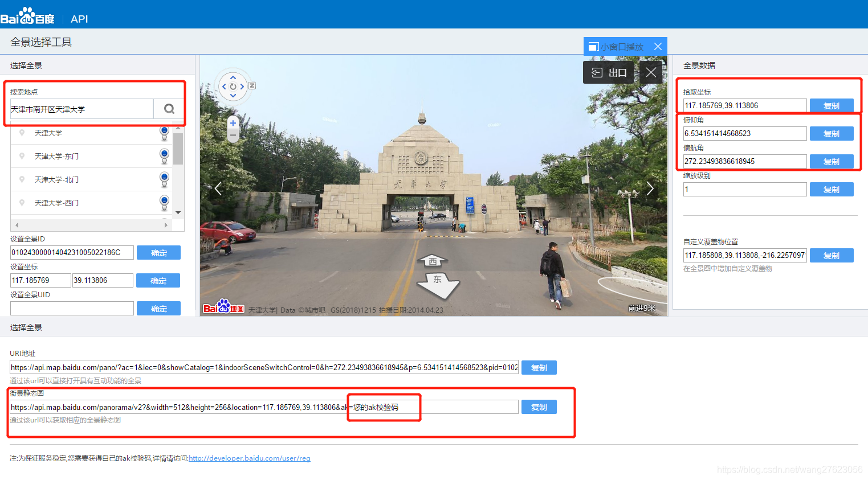
Task: Rotate panorama right with compass arrow
Action: [x=242, y=87]
